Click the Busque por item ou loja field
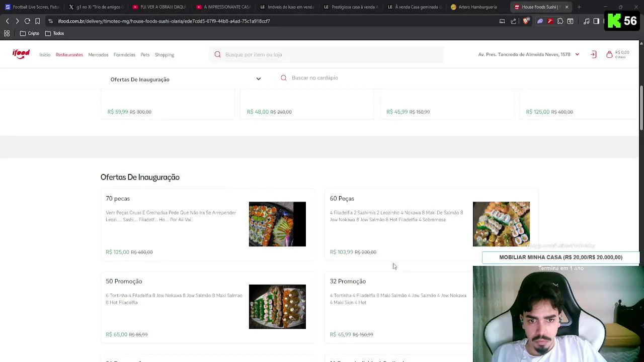This screenshot has width=644, height=362. (327, 54)
